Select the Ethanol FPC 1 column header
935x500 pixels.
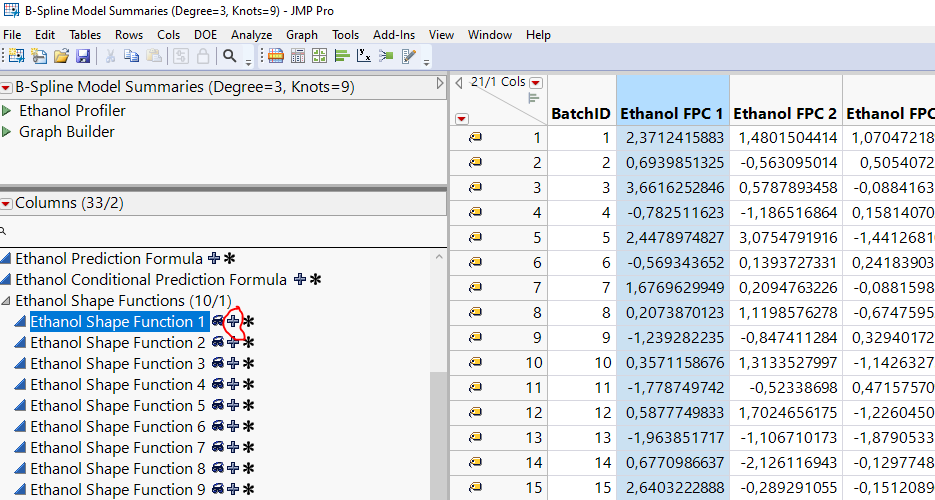[673, 100]
